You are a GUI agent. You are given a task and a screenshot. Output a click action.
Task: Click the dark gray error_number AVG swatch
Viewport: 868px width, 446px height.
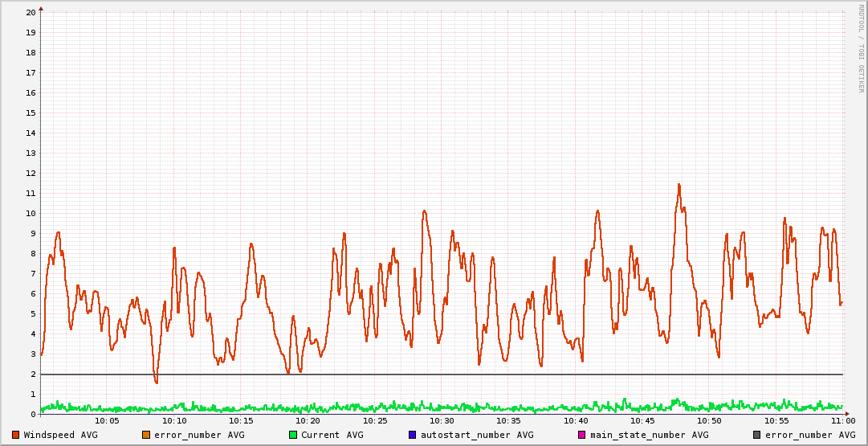(x=757, y=435)
